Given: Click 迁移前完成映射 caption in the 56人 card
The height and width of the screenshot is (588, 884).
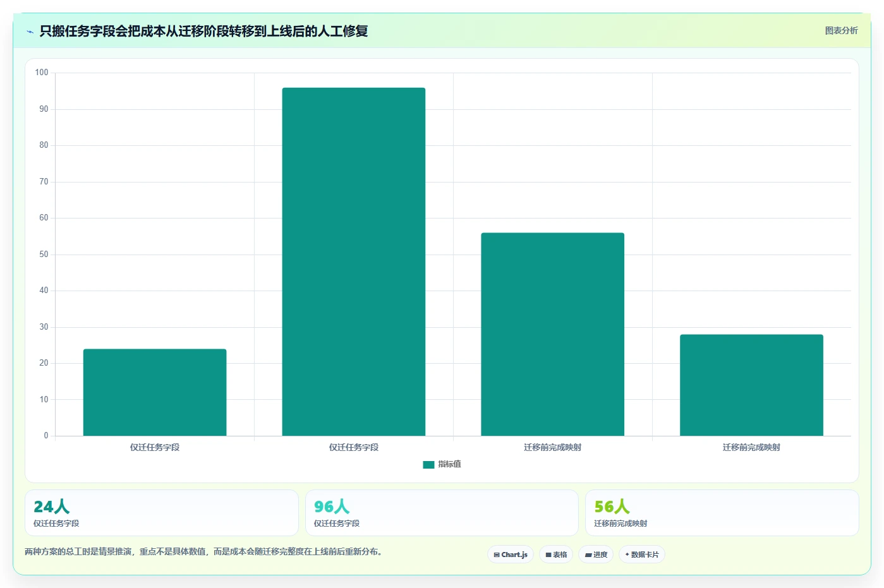Looking at the screenshot, I should point(621,524).
